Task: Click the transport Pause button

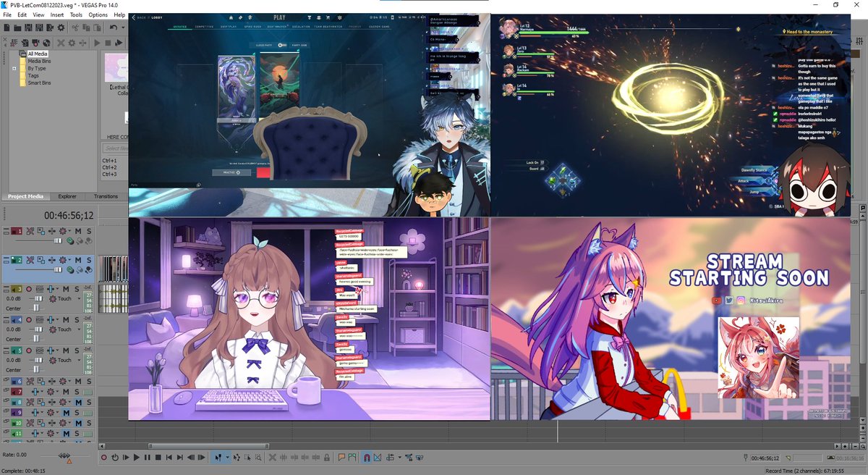Action: click(147, 458)
